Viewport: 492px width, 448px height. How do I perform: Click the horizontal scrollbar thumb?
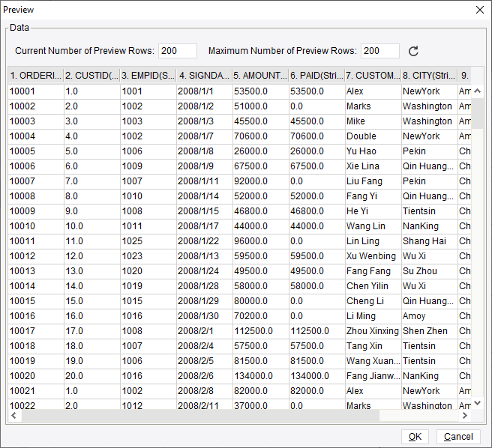pos(200,416)
